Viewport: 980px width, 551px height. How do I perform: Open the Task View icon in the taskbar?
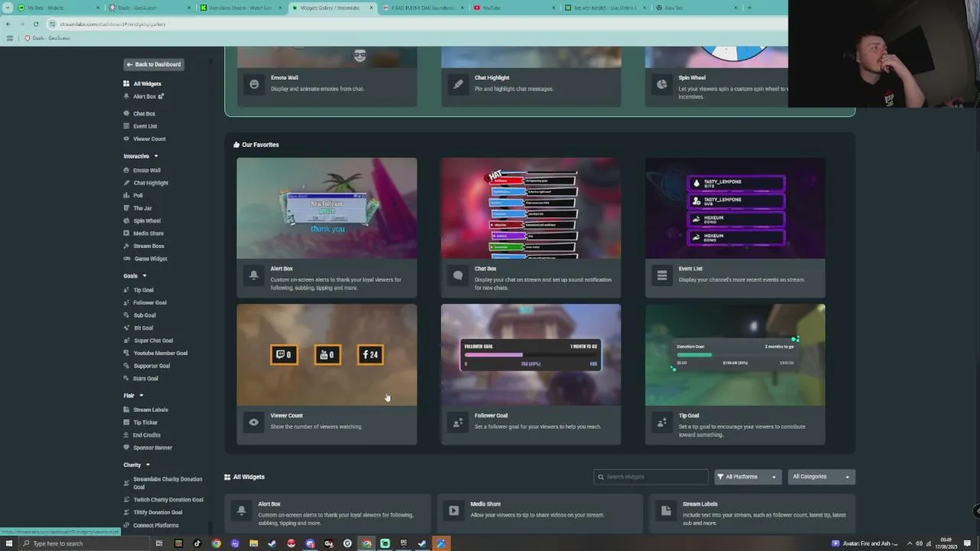click(x=159, y=543)
